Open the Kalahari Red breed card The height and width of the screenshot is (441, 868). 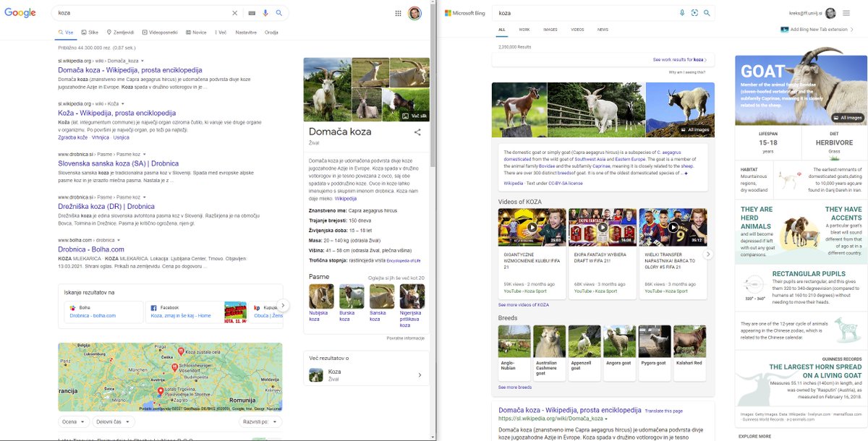click(x=689, y=353)
